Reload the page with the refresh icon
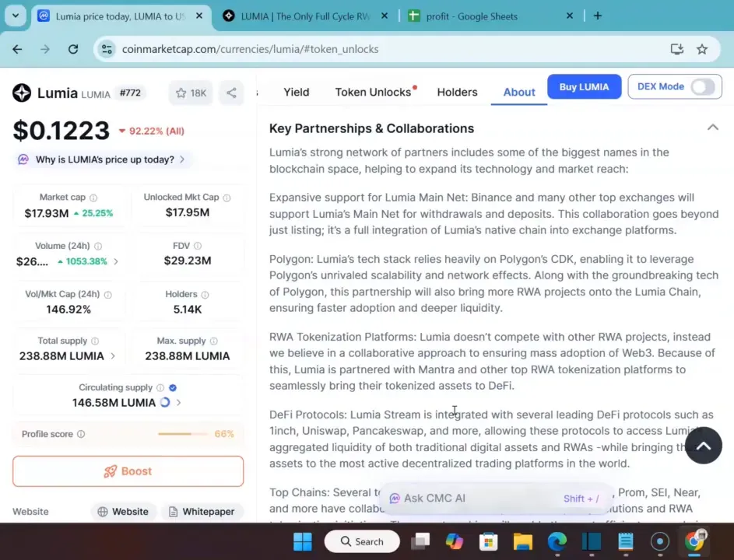734x560 pixels. [72, 48]
